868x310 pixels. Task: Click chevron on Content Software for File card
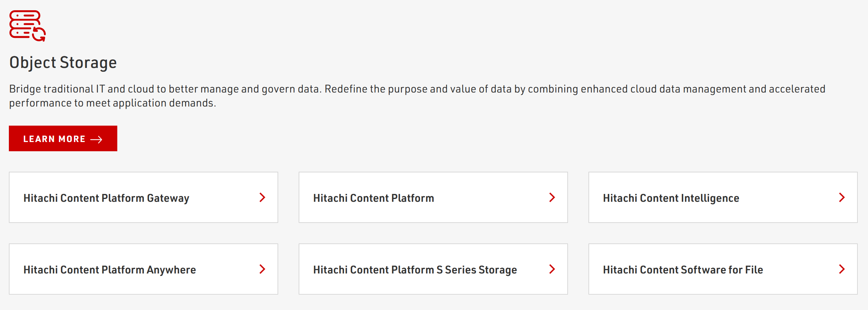(x=842, y=269)
